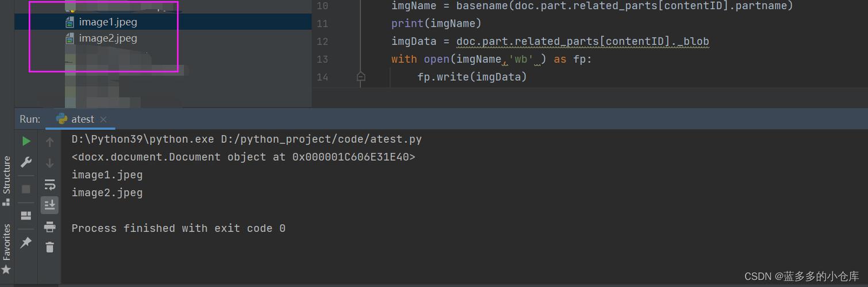This screenshot has width=868, height=287.
Task: Toggle Scroll to End of console
Action: 50,205
